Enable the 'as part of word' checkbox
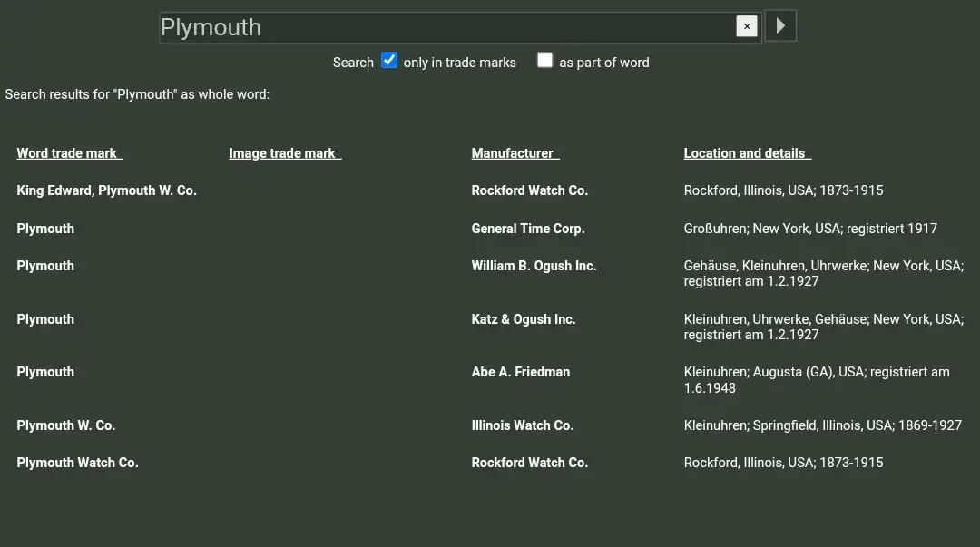Image resolution: width=980 pixels, height=547 pixels. (x=544, y=61)
